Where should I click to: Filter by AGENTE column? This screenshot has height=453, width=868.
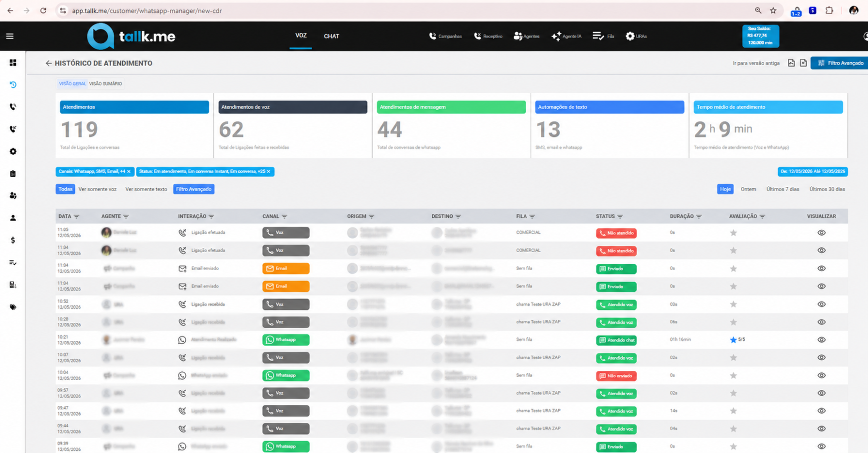[x=126, y=216]
